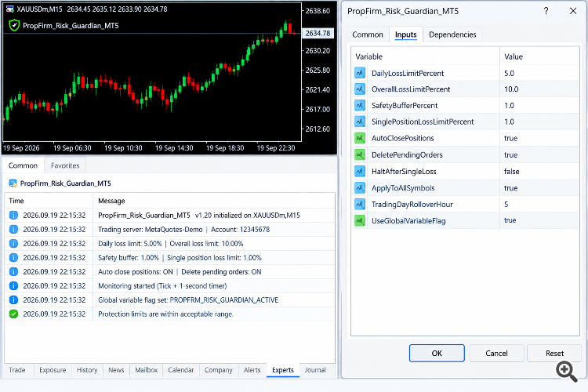Open the History tab
Screen dimensions: 588x392
click(87, 370)
